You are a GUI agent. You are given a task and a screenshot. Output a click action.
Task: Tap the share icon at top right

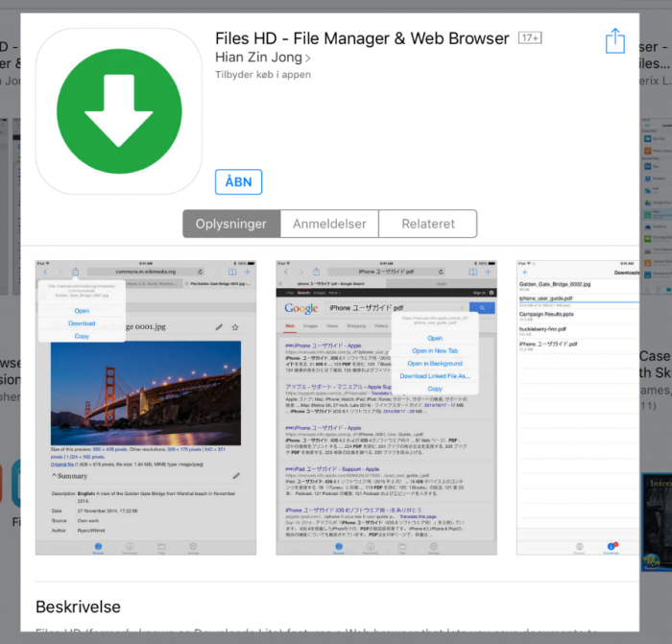(615, 41)
